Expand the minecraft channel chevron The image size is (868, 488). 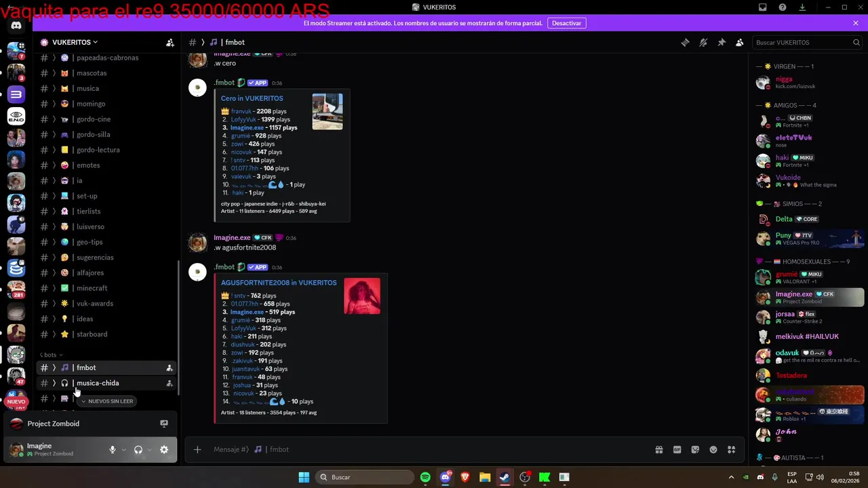[54, 288]
